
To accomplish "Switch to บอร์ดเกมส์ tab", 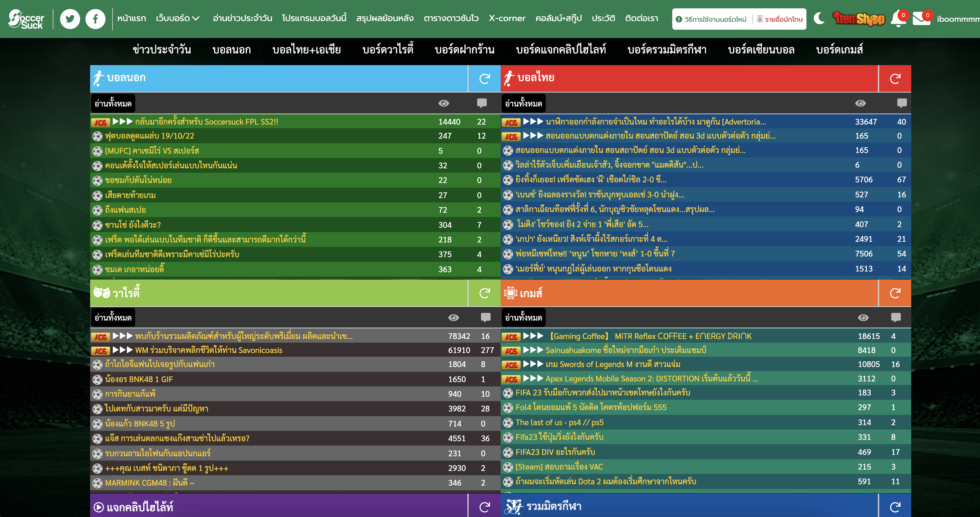I will pos(839,49).
